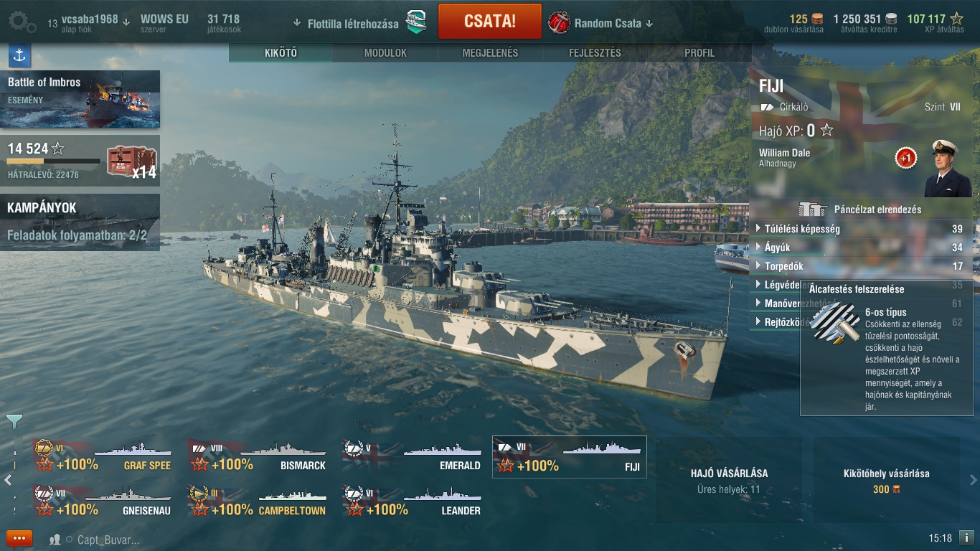The height and width of the screenshot is (551, 980).
Task: Click the division creation ship icon
Action: [416, 23]
